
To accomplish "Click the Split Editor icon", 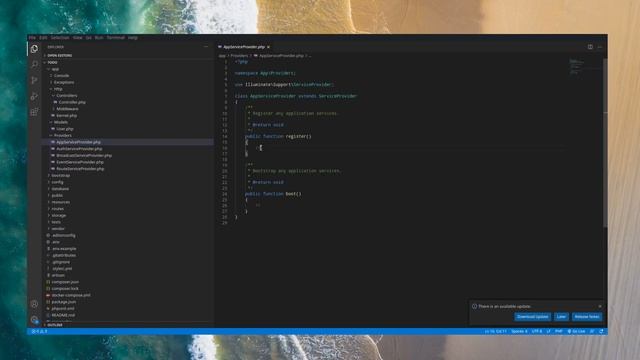I will coord(590,47).
